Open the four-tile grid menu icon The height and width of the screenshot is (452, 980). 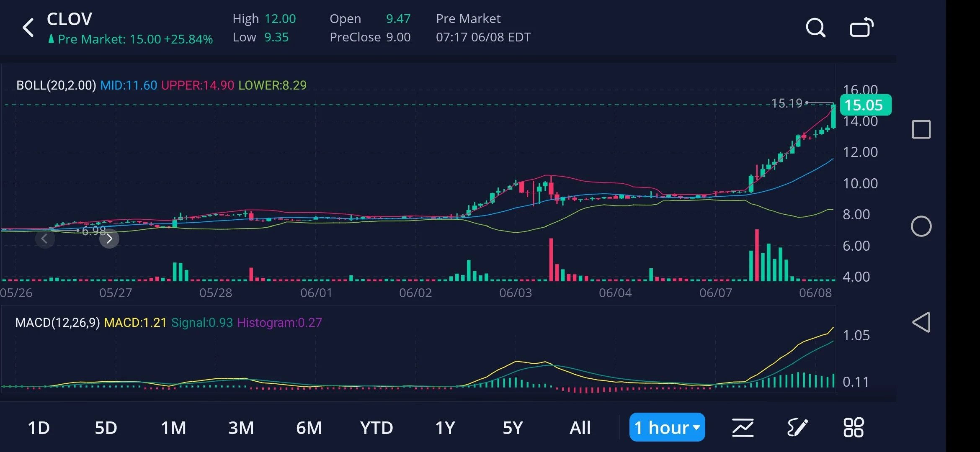click(853, 427)
